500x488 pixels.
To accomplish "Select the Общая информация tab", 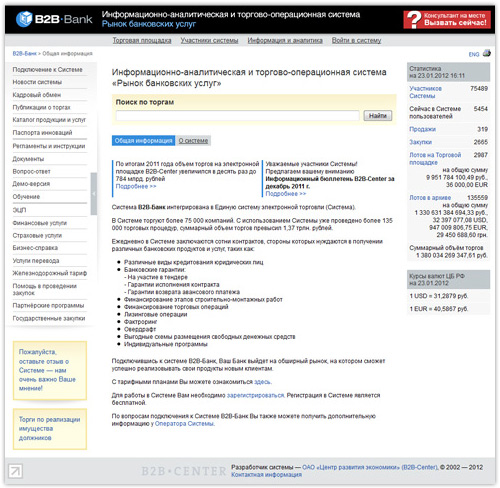I will click(x=144, y=141).
